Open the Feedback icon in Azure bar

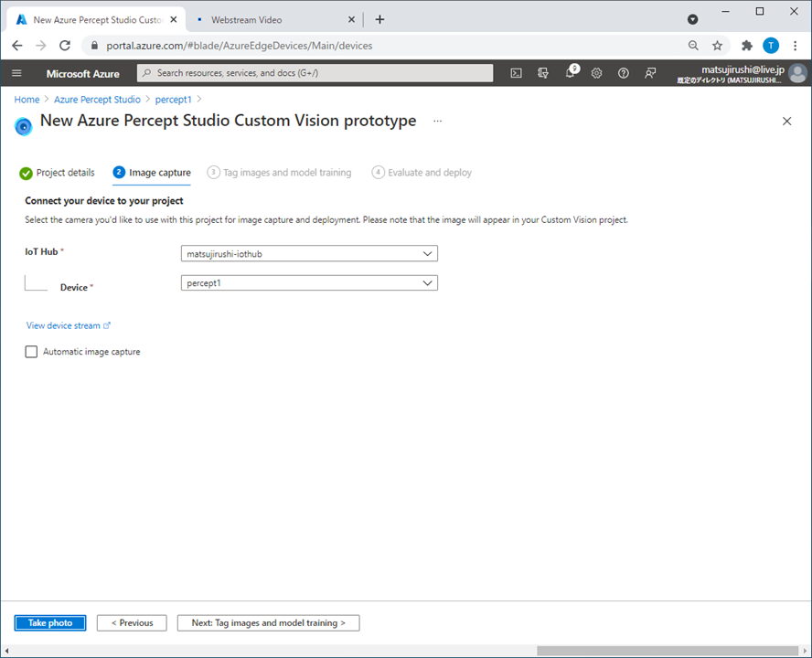pos(650,73)
